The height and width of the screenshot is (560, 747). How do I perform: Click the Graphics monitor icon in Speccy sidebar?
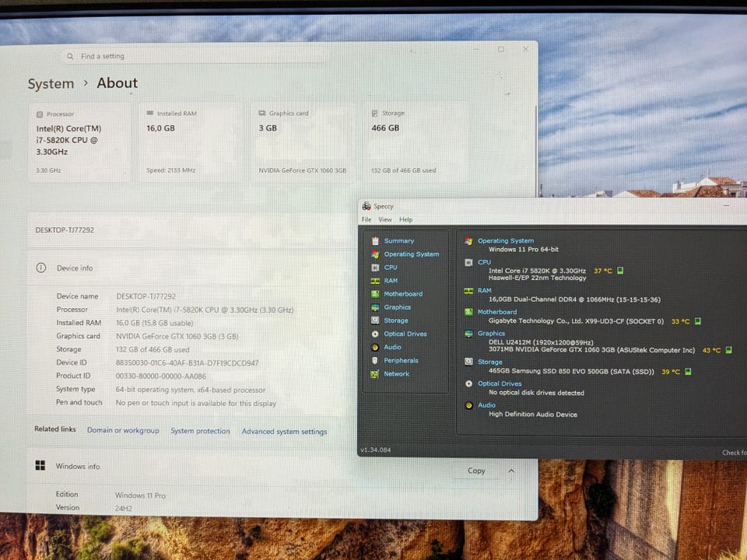coord(375,308)
